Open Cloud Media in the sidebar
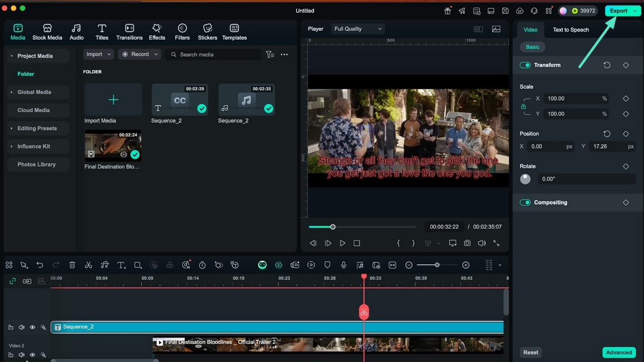Image resolution: width=644 pixels, height=362 pixels. pos(34,110)
